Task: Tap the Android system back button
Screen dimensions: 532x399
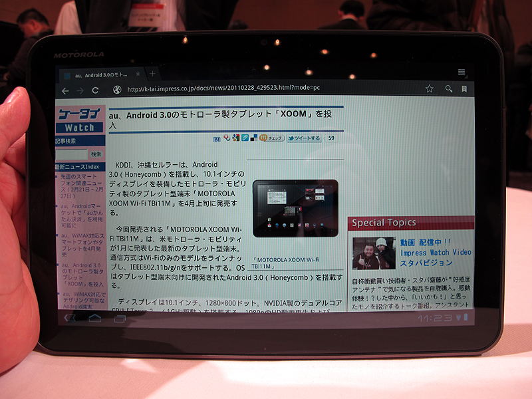Action: (70, 318)
